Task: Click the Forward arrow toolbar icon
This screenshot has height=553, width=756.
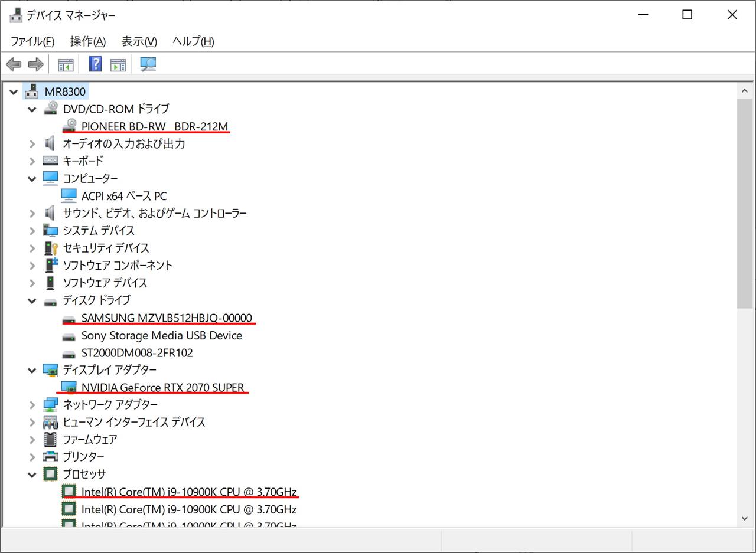Action: (x=36, y=64)
